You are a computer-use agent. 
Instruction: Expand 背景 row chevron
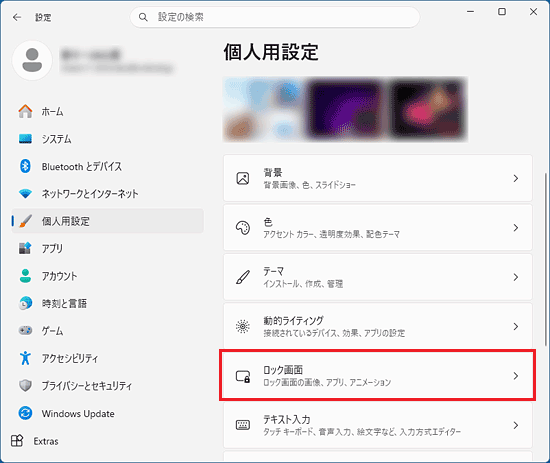pyautogui.click(x=516, y=178)
